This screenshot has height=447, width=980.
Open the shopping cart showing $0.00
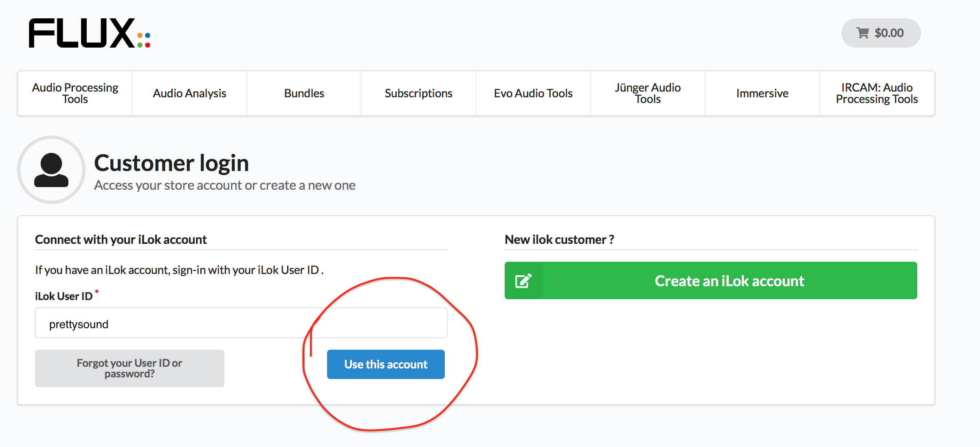click(881, 33)
